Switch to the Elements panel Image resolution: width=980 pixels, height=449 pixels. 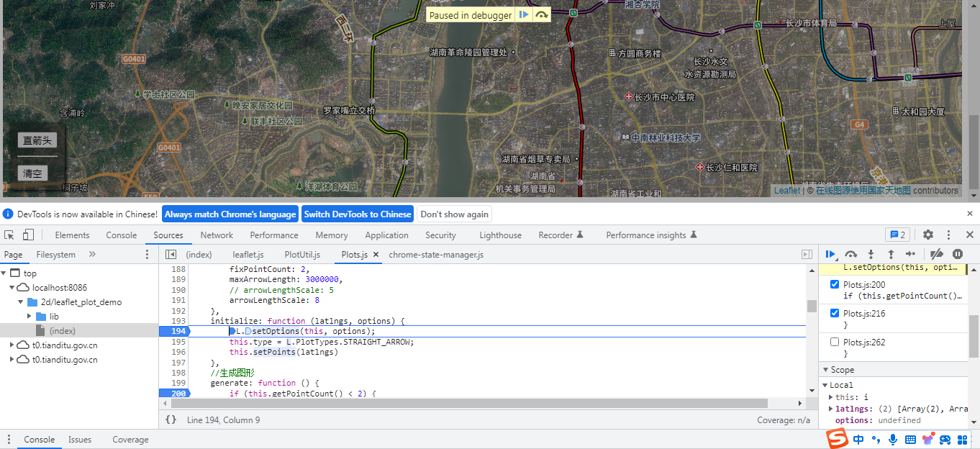point(72,235)
